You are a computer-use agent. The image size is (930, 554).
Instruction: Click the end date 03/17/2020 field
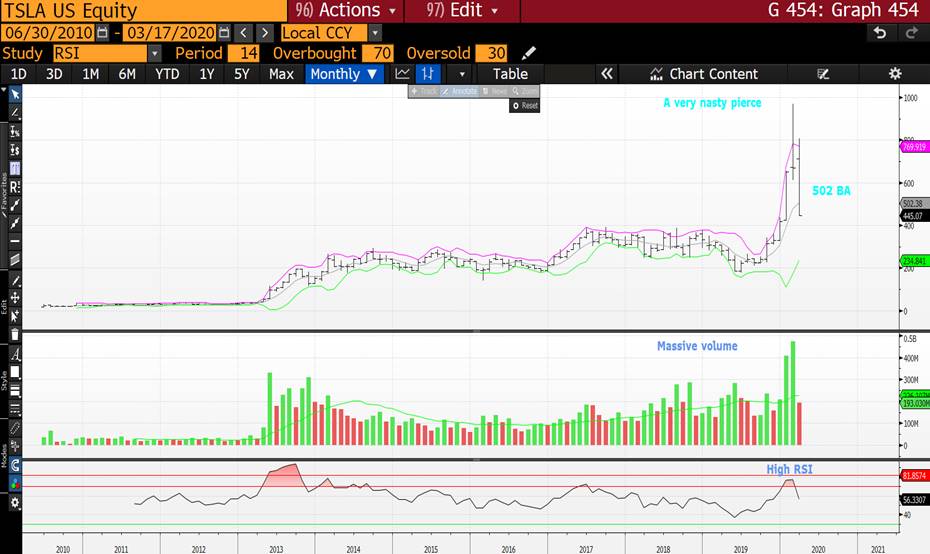point(170,33)
